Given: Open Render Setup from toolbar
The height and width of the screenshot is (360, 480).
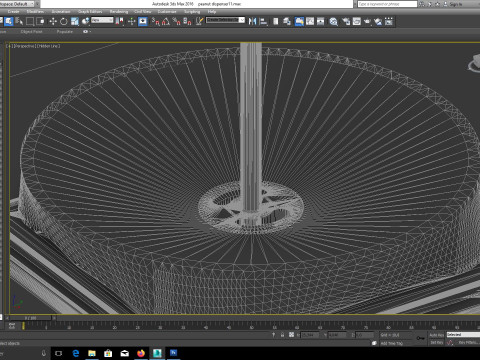Looking at the screenshot, I should click(x=346, y=22).
